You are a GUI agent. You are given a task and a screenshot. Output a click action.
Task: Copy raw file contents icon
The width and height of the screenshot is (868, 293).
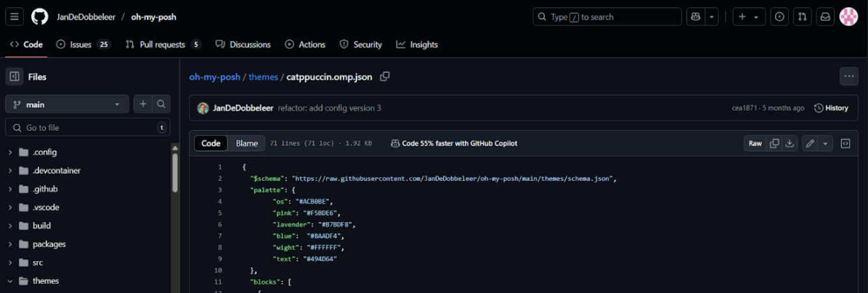coord(774,143)
